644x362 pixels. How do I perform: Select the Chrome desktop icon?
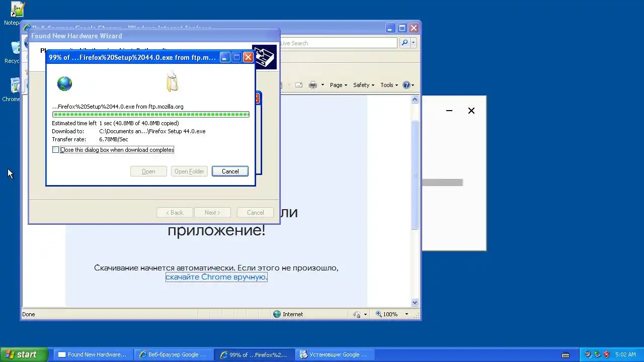[14, 90]
